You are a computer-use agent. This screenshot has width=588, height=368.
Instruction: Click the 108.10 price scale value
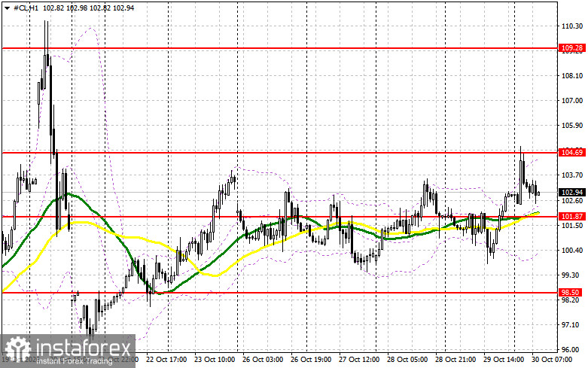click(572, 76)
